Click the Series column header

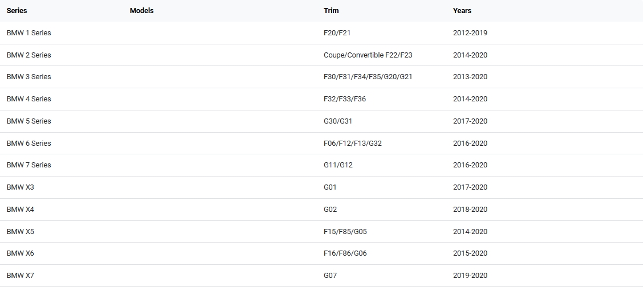click(17, 11)
